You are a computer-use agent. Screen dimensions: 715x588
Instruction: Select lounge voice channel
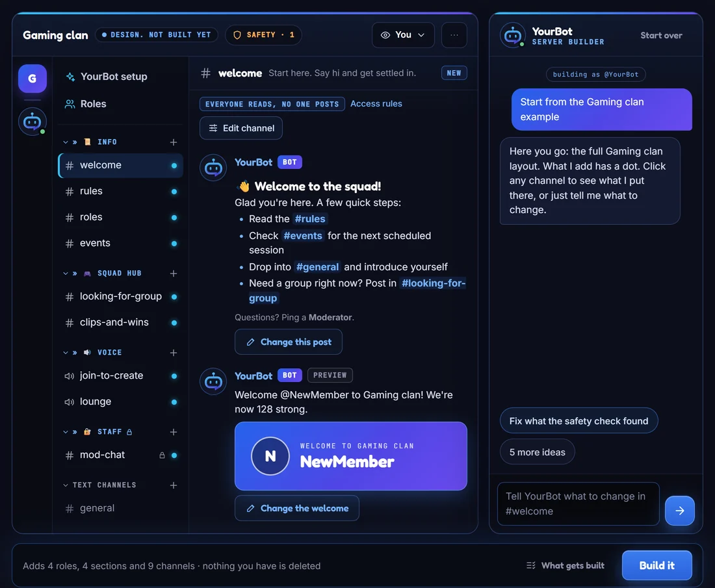(121, 402)
